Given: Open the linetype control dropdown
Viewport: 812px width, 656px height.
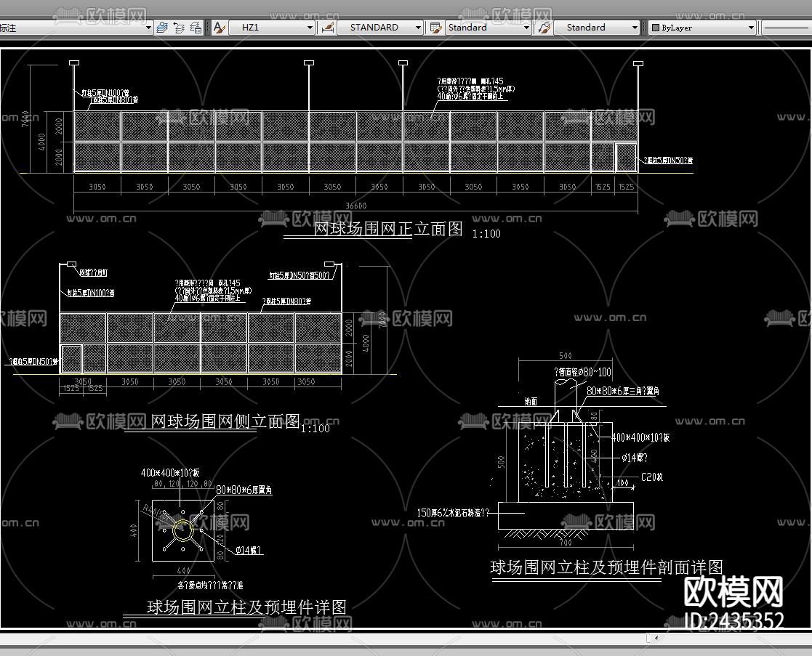Looking at the screenshot, I should pos(787,28).
